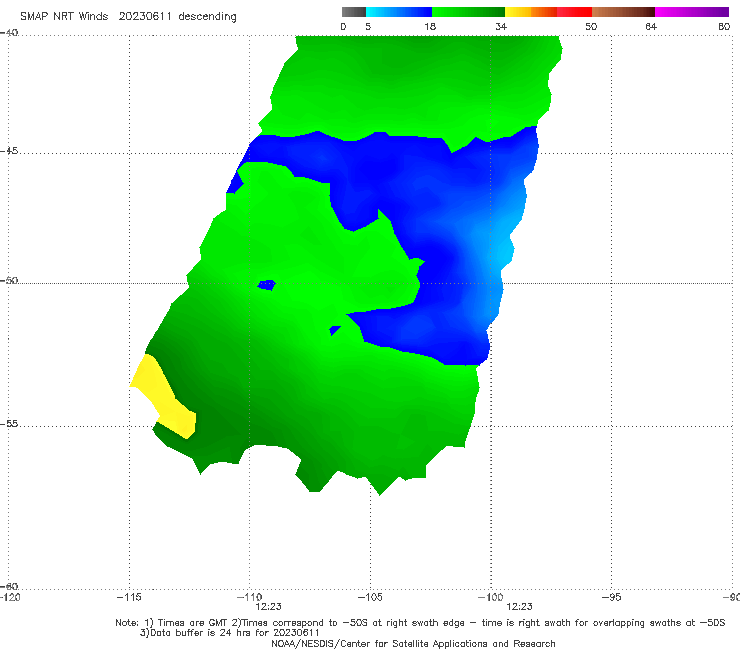This screenshot has width=740, height=650.
Task: Click the longitude label -95
Action: pyautogui.click(x=611, y=597)
